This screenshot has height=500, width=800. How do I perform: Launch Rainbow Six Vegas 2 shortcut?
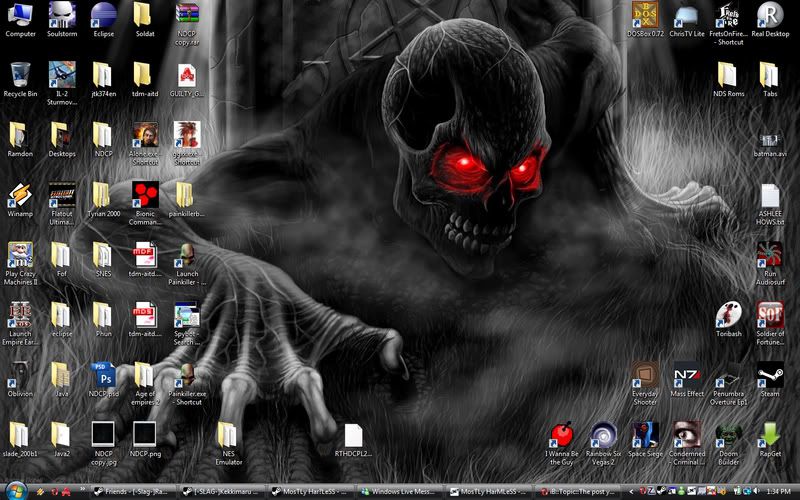coord(604,444)
